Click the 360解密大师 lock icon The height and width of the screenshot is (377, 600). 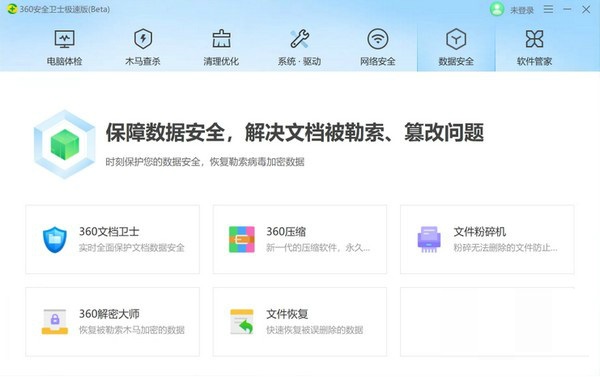(55, 322)
